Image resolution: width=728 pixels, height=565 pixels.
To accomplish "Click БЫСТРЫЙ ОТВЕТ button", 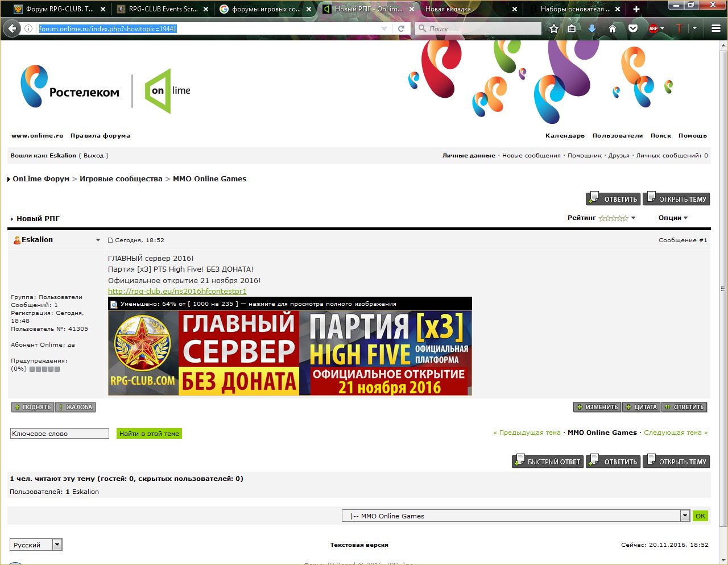I will point(548,461).
